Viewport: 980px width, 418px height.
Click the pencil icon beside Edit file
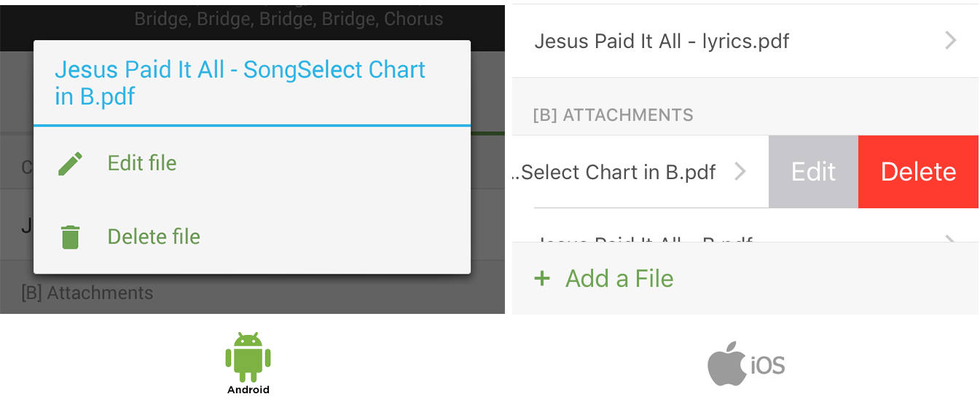70,163
